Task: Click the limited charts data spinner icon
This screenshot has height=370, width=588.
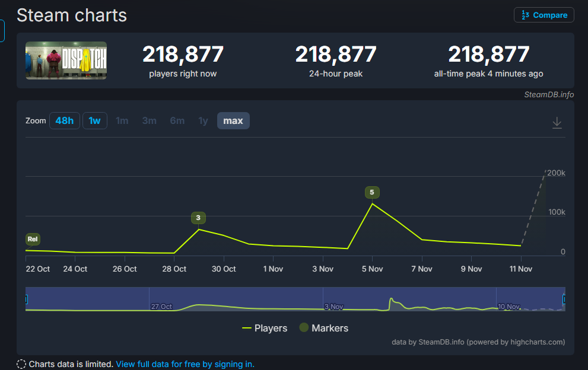Action: (21, 364)
